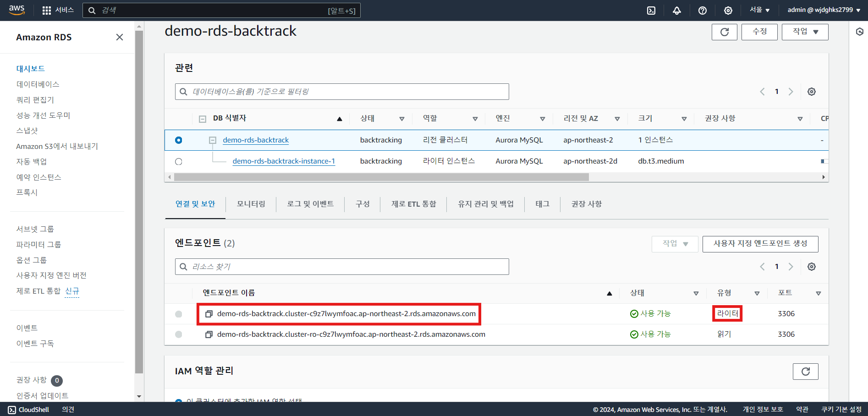868x416 pixels.
Task: Copy the cluster writer endpoint name
Action: click(x=209, y=314)
